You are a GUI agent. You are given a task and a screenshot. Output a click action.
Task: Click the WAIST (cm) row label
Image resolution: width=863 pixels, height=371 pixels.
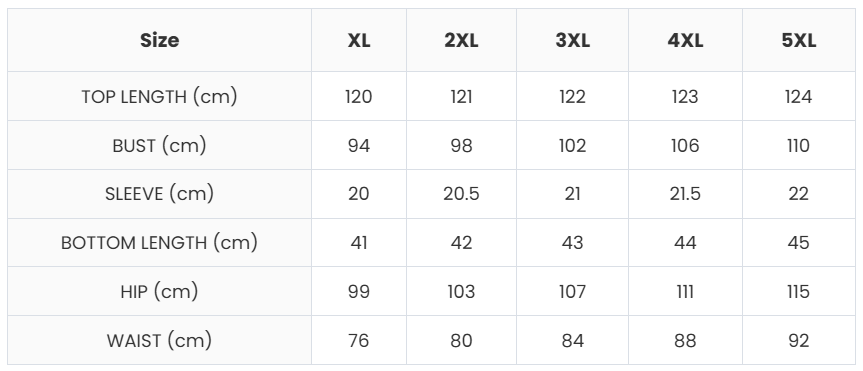point(160,340)
